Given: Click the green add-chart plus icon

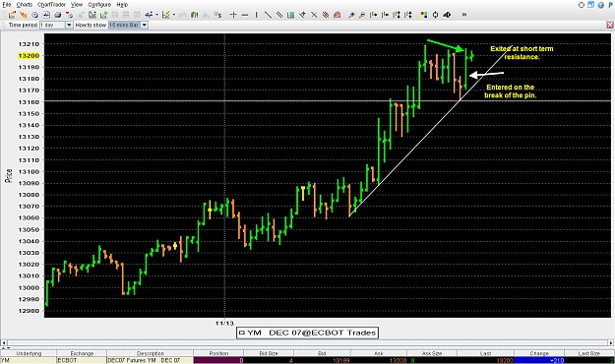Looking at the screenshot, I should point(92,15).
